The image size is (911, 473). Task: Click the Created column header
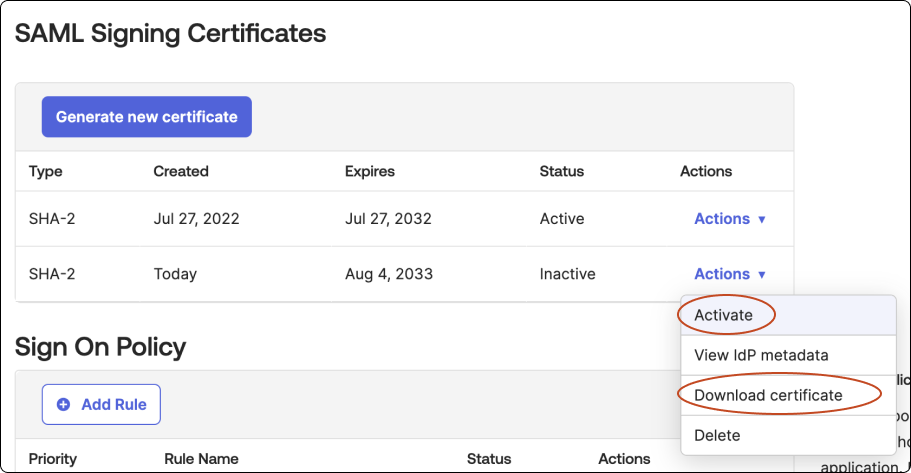coord(181,171)
